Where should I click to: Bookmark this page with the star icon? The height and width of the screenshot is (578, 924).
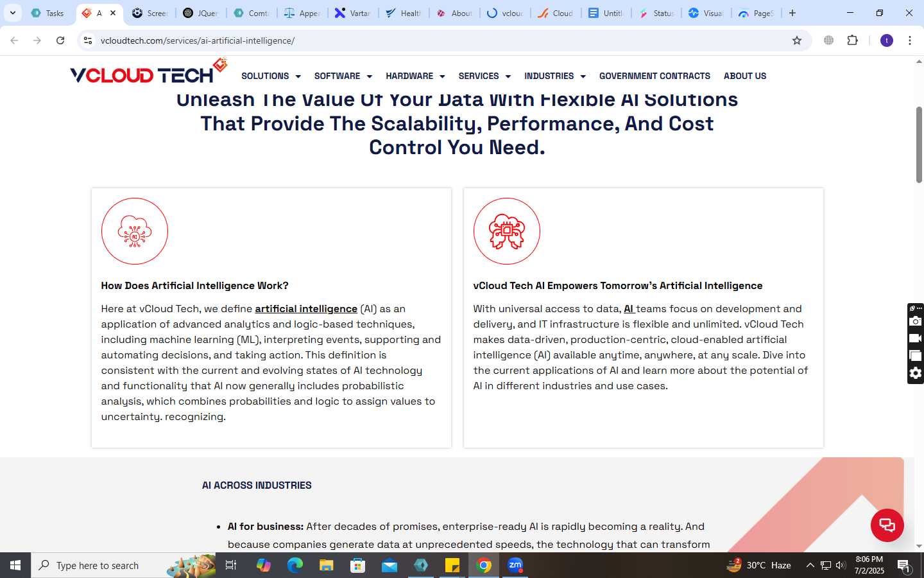tap(797, 40)
